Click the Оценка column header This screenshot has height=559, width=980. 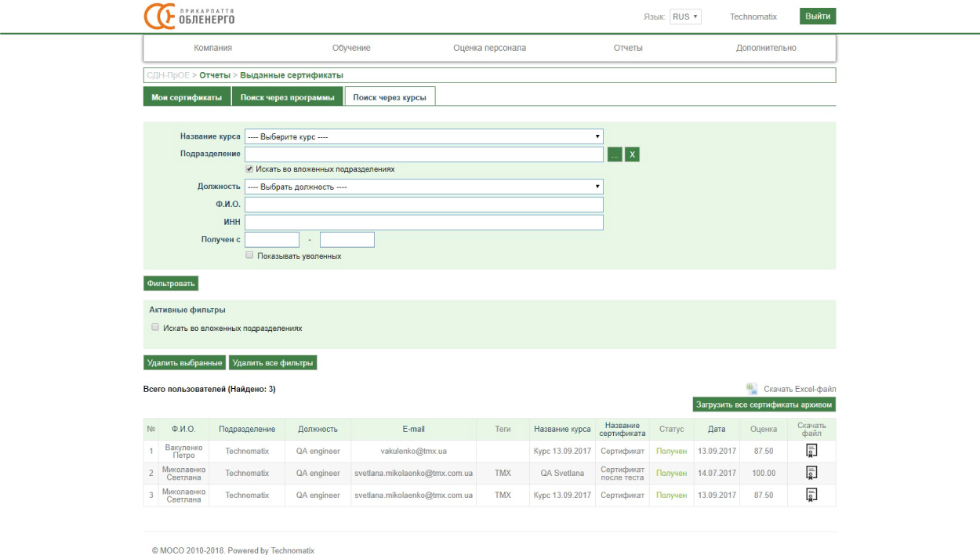coord(764,430)
